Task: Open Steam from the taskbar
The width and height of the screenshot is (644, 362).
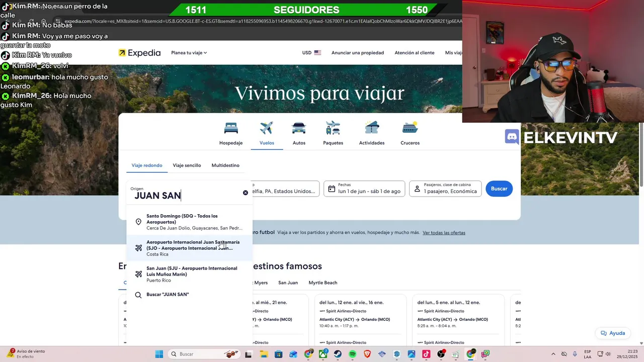Action: (338, 354)
